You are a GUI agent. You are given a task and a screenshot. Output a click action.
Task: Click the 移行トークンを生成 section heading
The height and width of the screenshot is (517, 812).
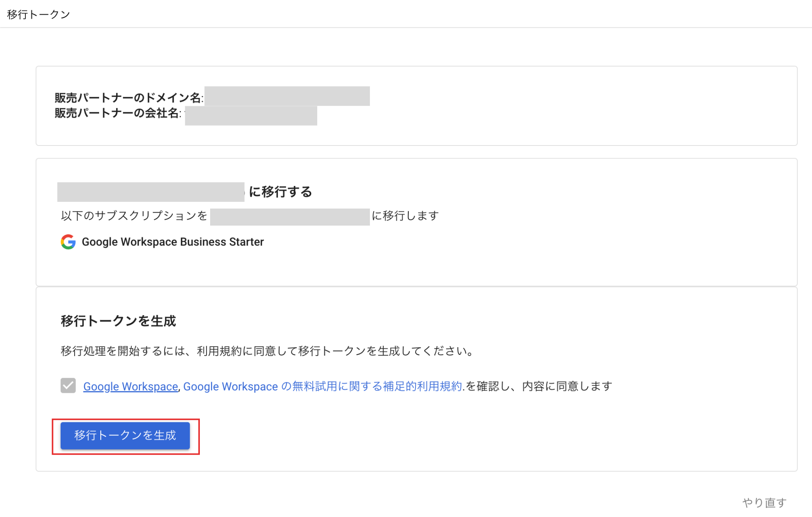pyautogui.click(x=118, y=321)
